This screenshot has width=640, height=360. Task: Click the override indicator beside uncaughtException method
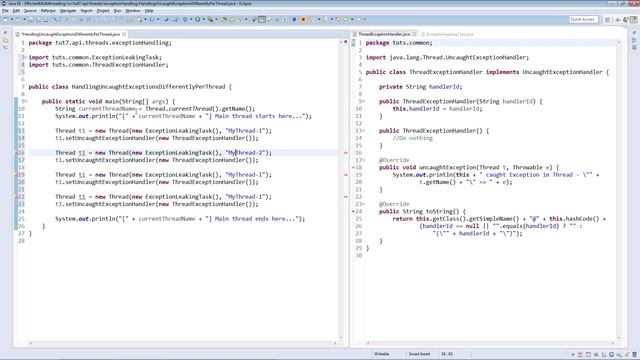tap(354, 168)
